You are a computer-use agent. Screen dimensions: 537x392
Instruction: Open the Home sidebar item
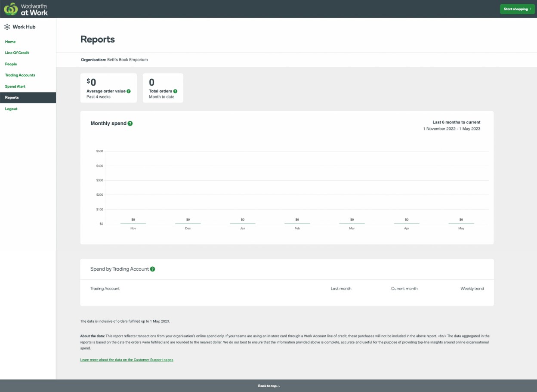click(10, 41)
